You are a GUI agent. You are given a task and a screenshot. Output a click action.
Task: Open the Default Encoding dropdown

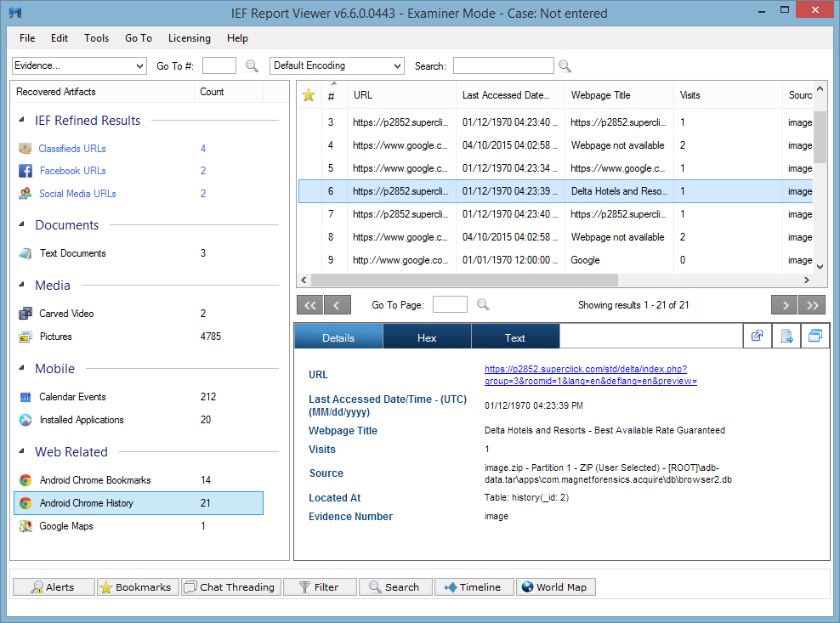click(x=337, y=66)
